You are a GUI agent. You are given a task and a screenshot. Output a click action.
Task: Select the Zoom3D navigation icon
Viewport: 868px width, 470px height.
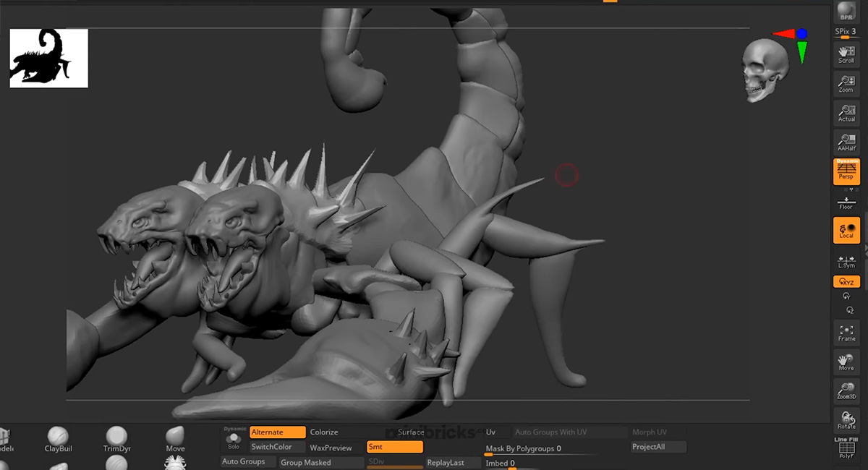(x=846, y=391)
